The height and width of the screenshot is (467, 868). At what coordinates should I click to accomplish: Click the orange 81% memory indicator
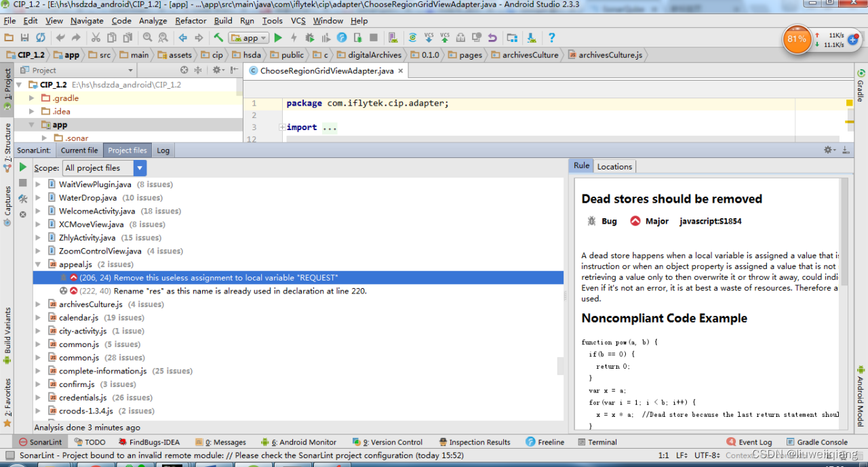click(x=797, y=39)
